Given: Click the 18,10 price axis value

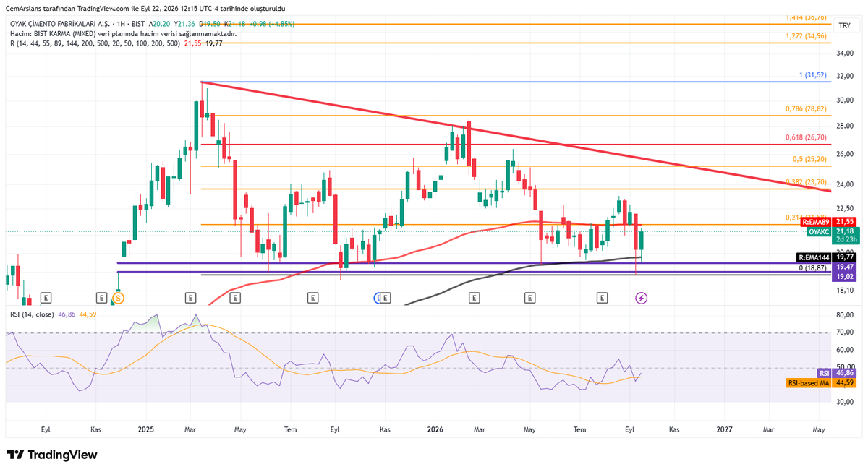Looking at the screenshot, I should [x=845, y=291].
